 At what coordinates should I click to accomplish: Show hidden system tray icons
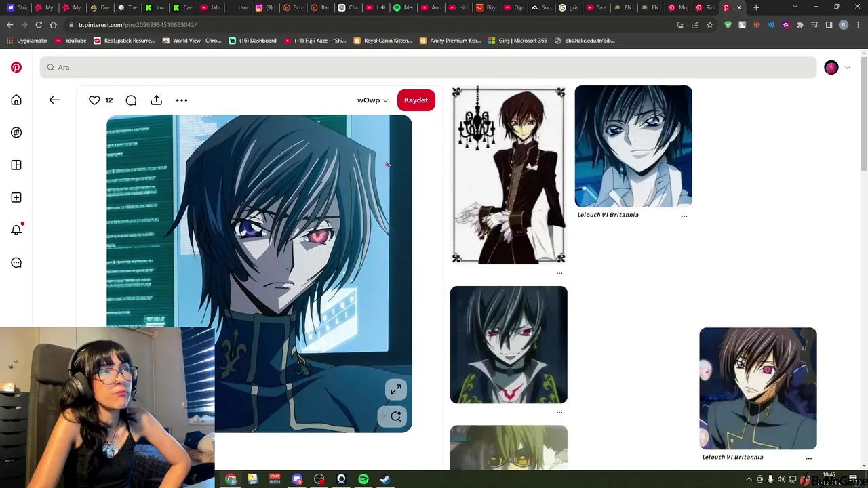click(x=749, y=479)
